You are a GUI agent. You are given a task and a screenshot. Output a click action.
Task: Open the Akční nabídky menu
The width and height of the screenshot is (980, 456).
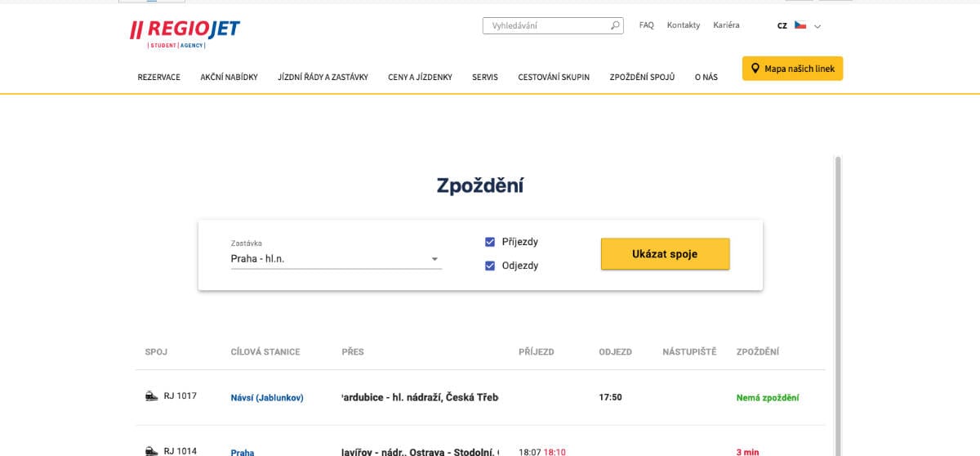229,77
